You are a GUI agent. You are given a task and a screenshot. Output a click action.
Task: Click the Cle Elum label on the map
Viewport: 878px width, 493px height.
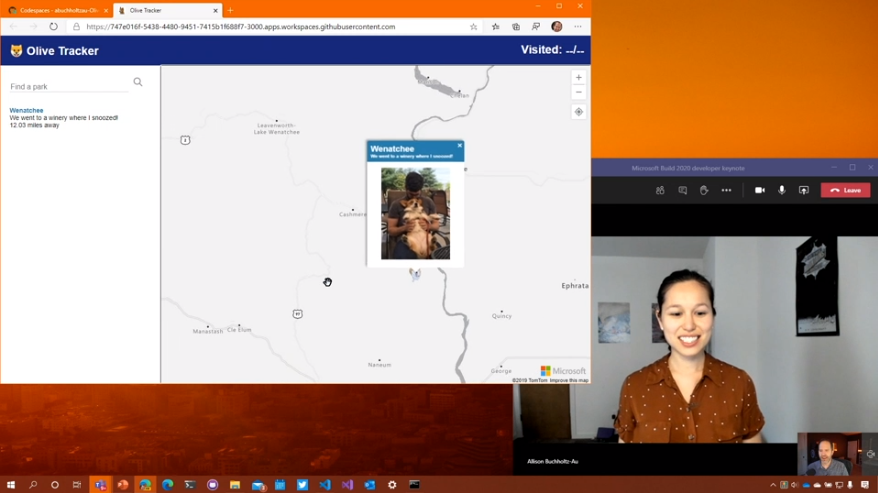coord(239,329)
